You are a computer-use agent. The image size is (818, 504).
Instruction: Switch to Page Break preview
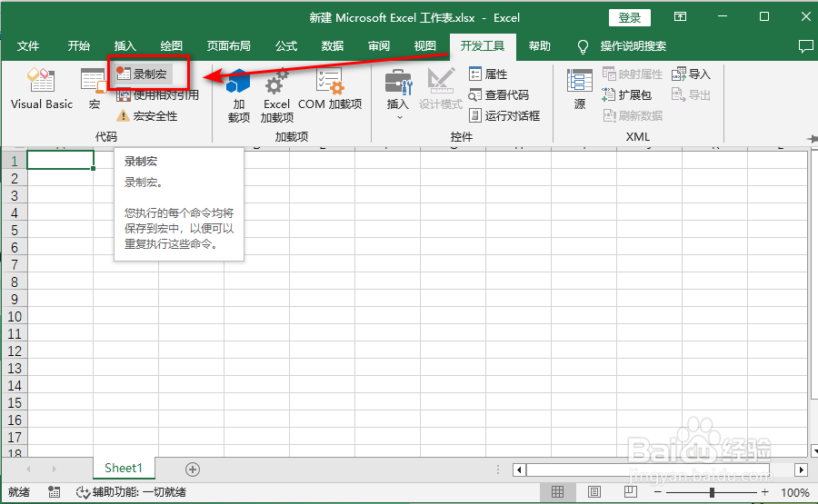click(630, 492)
